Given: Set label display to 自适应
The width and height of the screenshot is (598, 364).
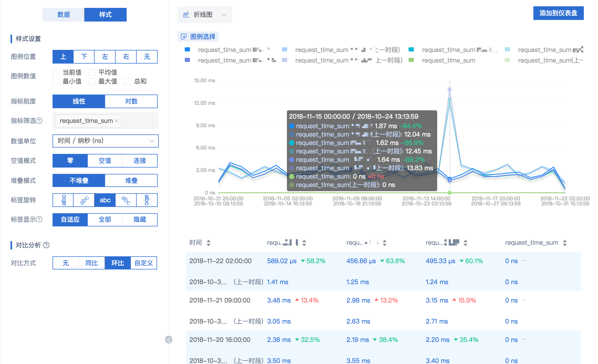Looking at the screenshot, I should pos(70,220).
